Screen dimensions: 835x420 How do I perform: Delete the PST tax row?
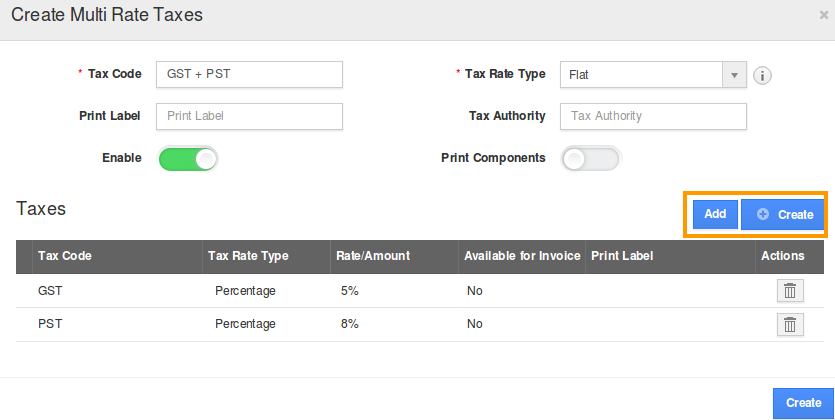click(x=789, y=324)
